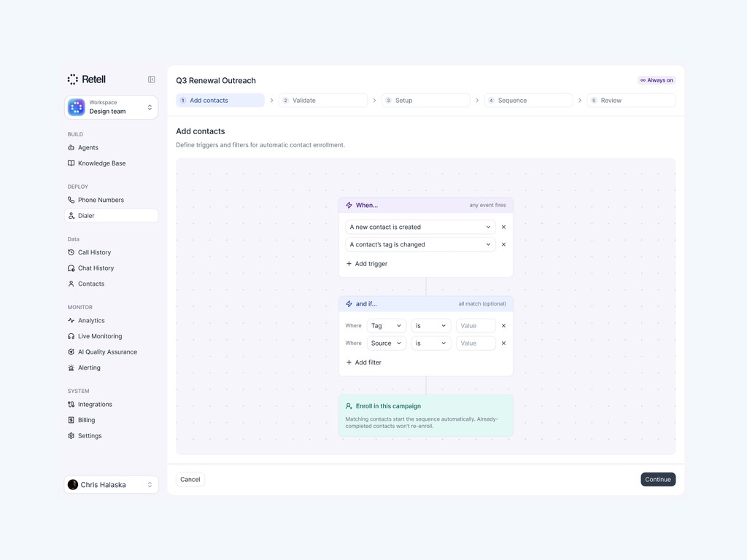Open Alerting in the sidebar
This screenshot has width=747, height=560.
pos(111,367)
